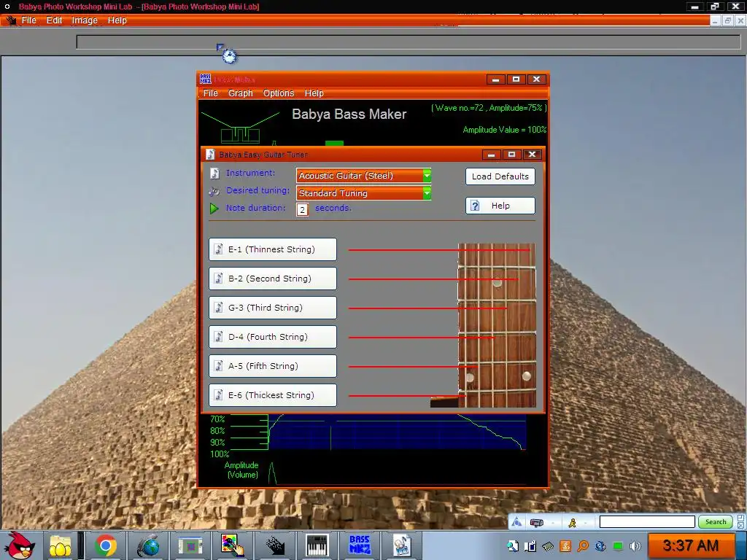Viewport: 747px width, 560px height.
Task: Click the Wave no.=72, Amplitude=75% readout
Action: point(489,108)
